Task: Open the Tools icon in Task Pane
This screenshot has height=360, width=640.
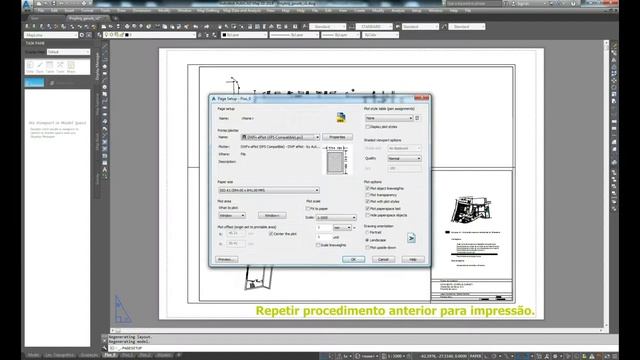Action: click(x=60, y=67)
